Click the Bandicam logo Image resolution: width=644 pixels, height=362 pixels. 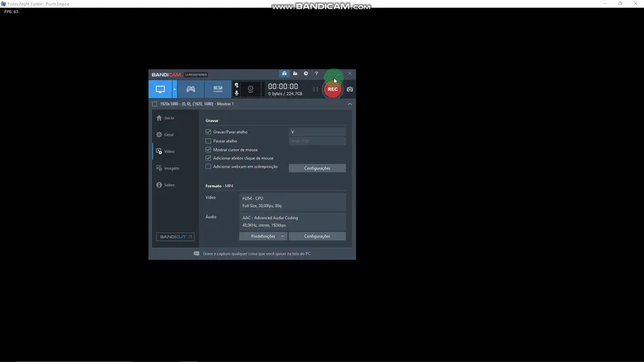click(x=166, y=74)
